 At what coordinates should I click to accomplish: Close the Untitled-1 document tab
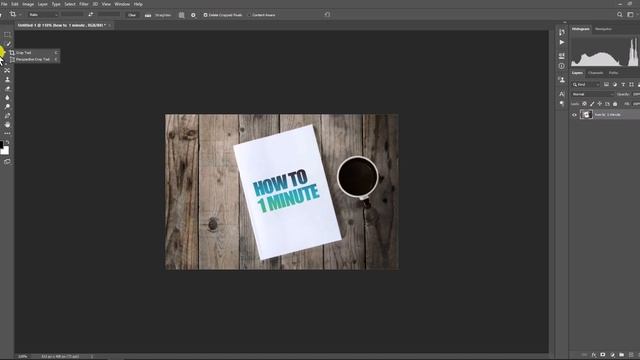[110, 25]
